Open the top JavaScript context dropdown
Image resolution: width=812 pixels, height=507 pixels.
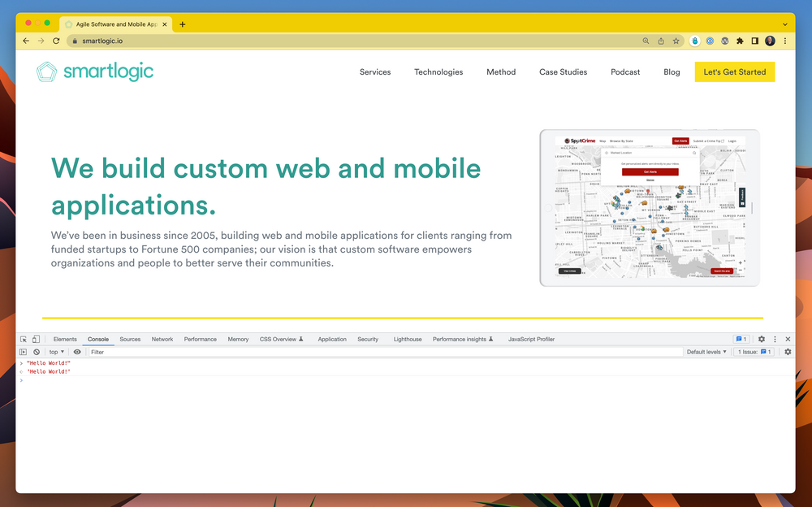[57, 352]
